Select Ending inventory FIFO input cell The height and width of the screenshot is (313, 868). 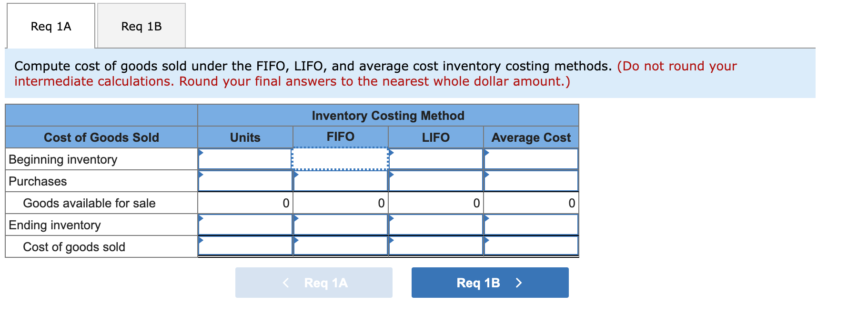pyautogui.click(x=340, y=225)
